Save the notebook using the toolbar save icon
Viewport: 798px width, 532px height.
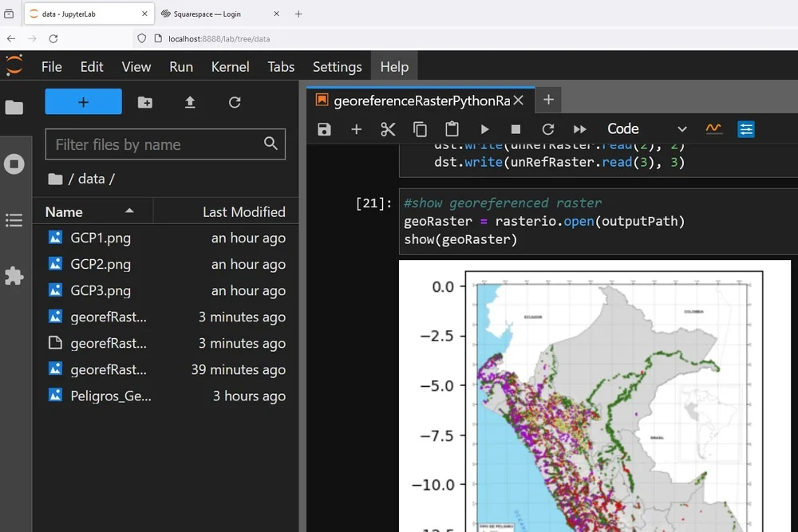point(324,128)
